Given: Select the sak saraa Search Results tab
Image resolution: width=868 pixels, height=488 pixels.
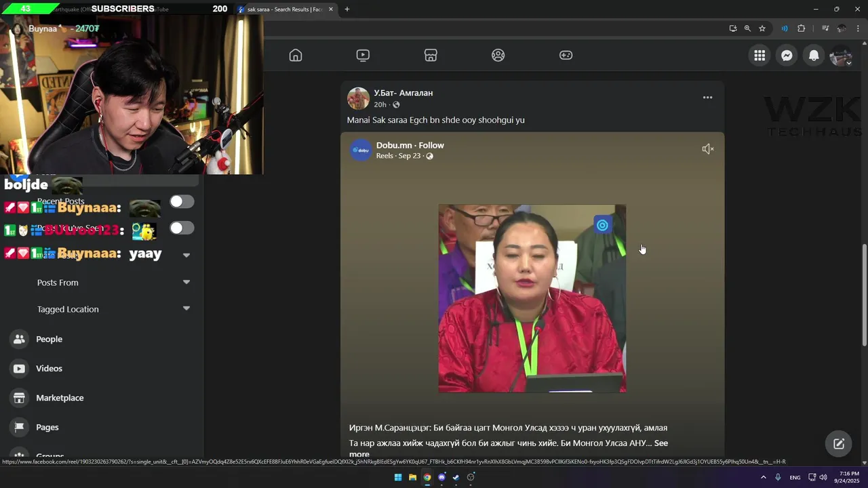Looking at the screenshot, I should 285,9.
